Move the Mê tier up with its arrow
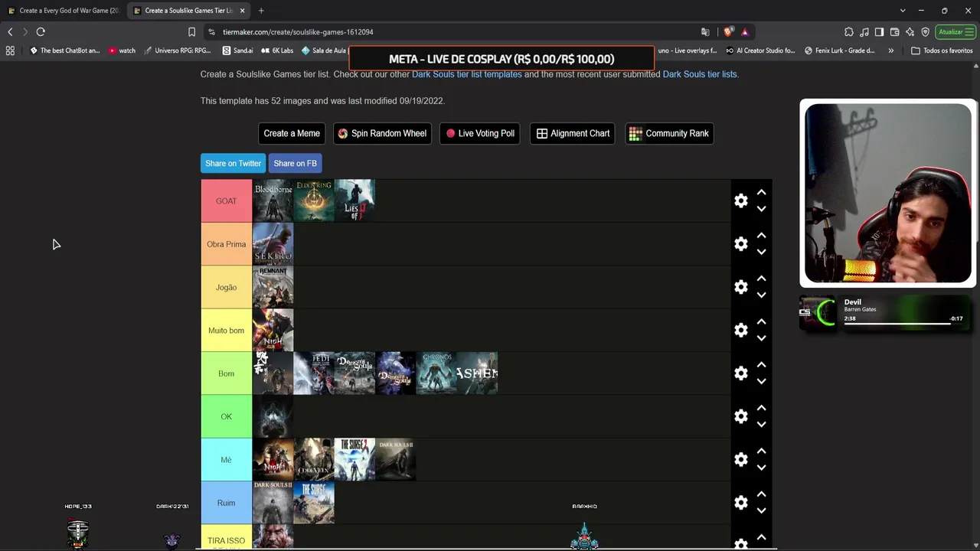Image resolution: width=980 pixels, height=551 pixels. [761, 452]
